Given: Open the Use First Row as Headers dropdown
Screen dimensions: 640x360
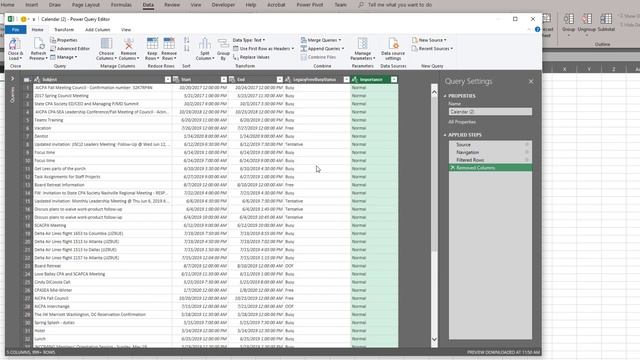Looking at the screenshot, I should tap(263, 49).
